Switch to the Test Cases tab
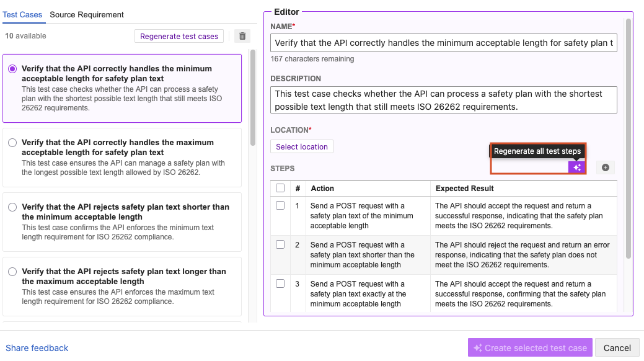Screen dimensions: 644x361 (x=22, y=15)
